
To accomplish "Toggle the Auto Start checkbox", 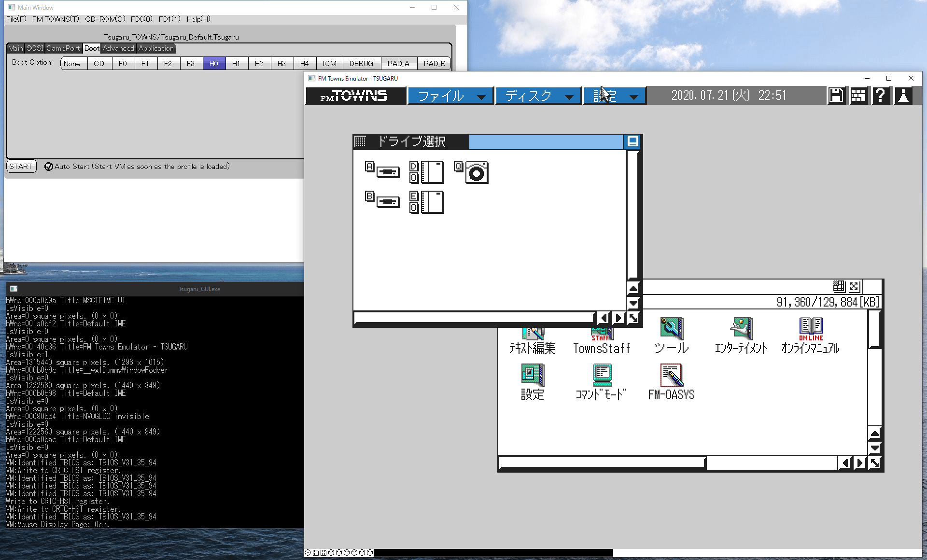I will [x=49, y=167].
